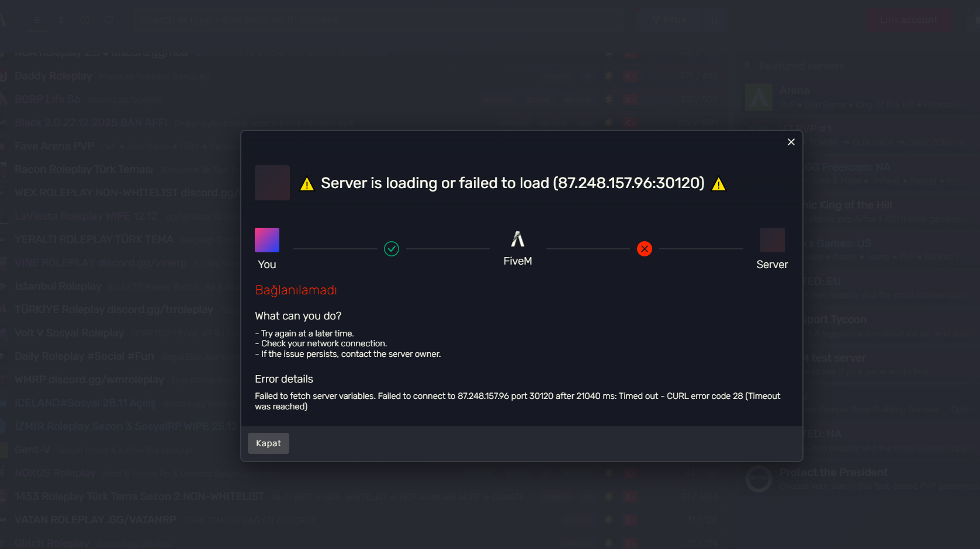Click the Server avatar at the right end
Screen dimensions: 980x549
[x=772, y=240]
